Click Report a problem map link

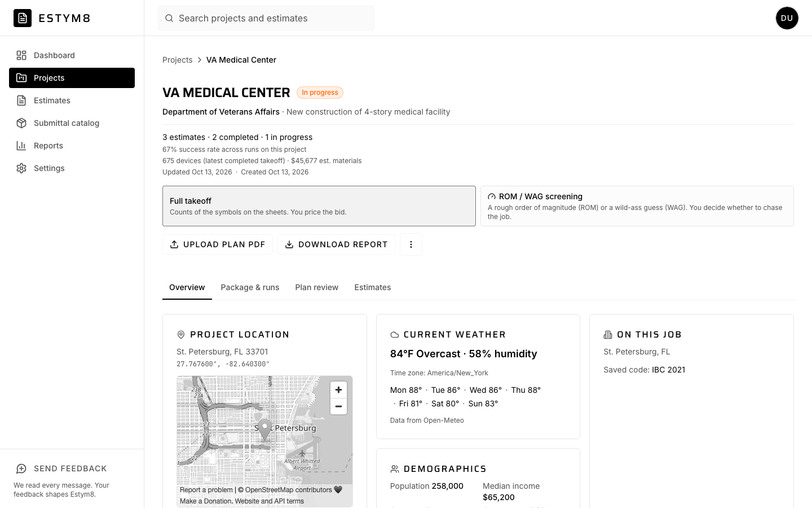click(206, 490)
